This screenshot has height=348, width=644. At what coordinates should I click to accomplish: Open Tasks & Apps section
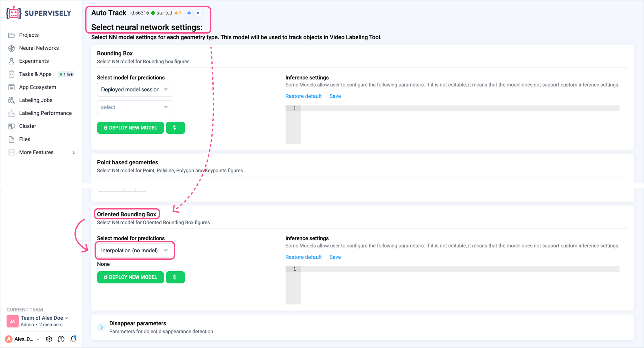tap(35, 74)
